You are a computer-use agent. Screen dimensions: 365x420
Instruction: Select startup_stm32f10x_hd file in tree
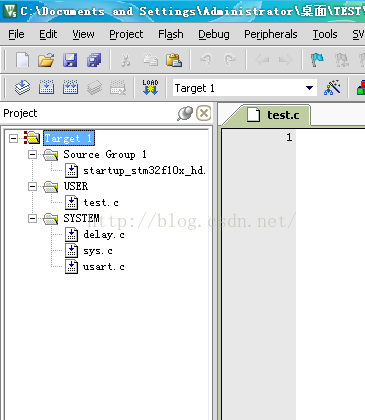(x=144, y=171)
